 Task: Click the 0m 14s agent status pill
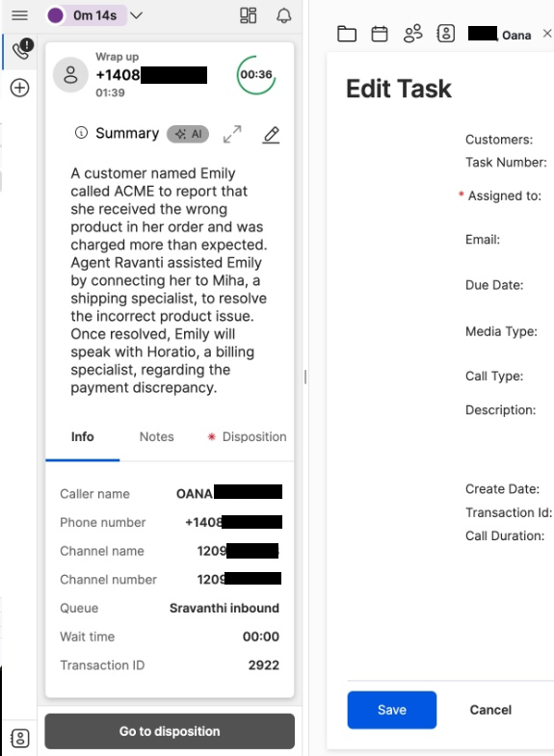coord(87,15)
